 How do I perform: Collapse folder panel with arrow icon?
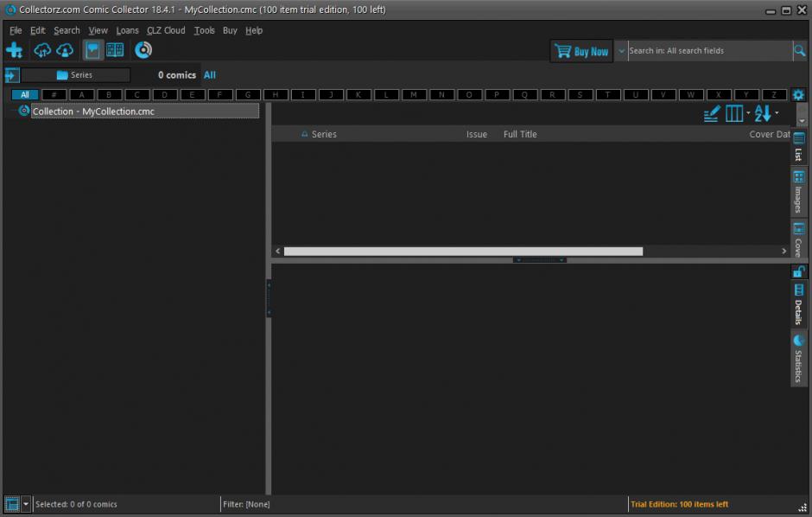[12, 75]
